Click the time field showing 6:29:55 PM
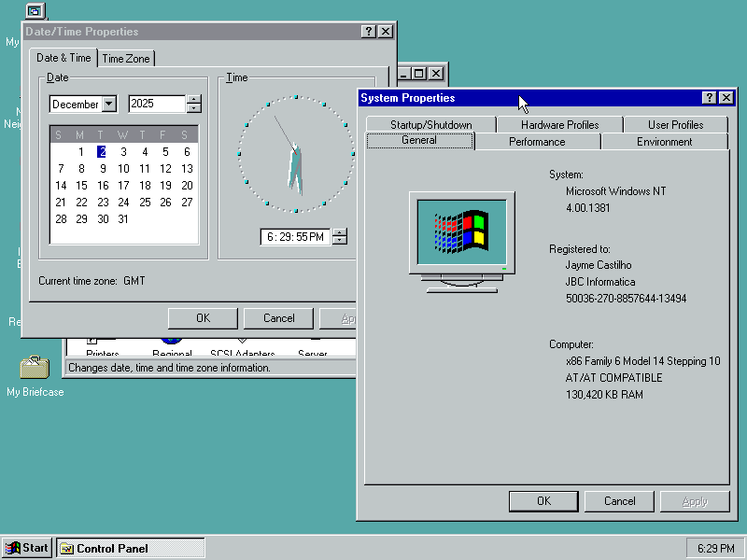Screen dimensions: 747x560 pos(295,237)
